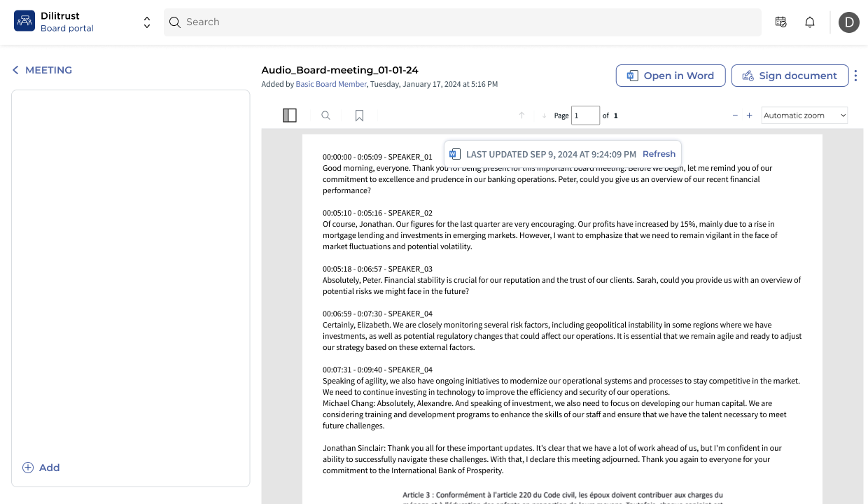This screenshot has height=504, width=868.
Task: Click the 'Jonathan Sinclair: Thank you all' paragraph
Action: point(552,459)
